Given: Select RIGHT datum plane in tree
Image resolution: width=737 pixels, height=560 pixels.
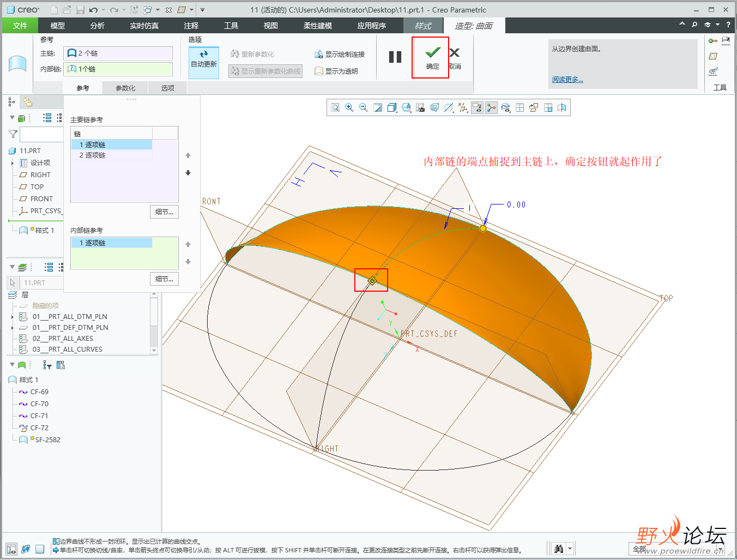Looking at the screenshot, I should click(x=40, y=175).
